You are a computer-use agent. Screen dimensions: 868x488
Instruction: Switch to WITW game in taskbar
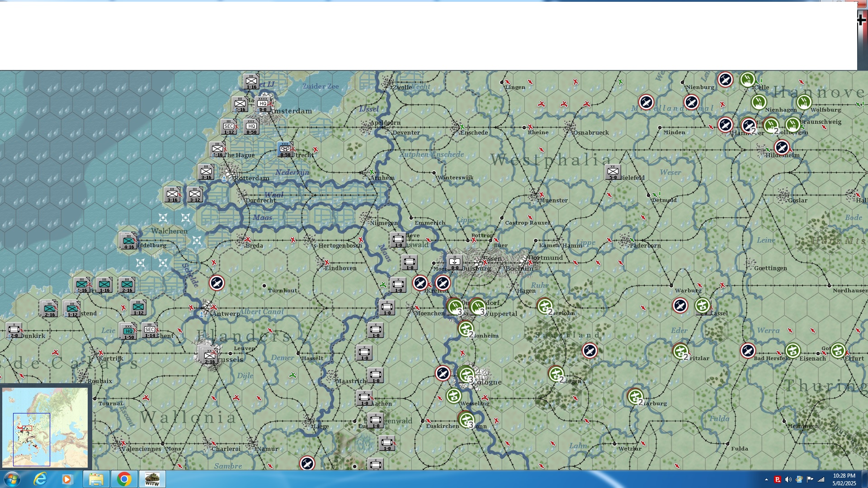(x=152, y=479)
